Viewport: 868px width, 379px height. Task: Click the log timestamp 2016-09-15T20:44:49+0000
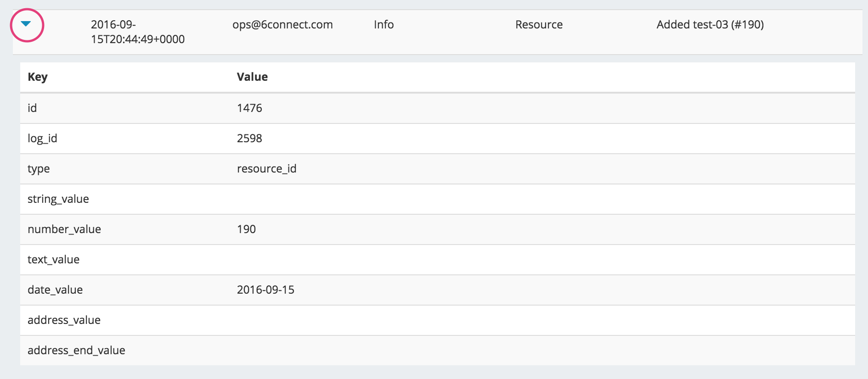point(137,32)
